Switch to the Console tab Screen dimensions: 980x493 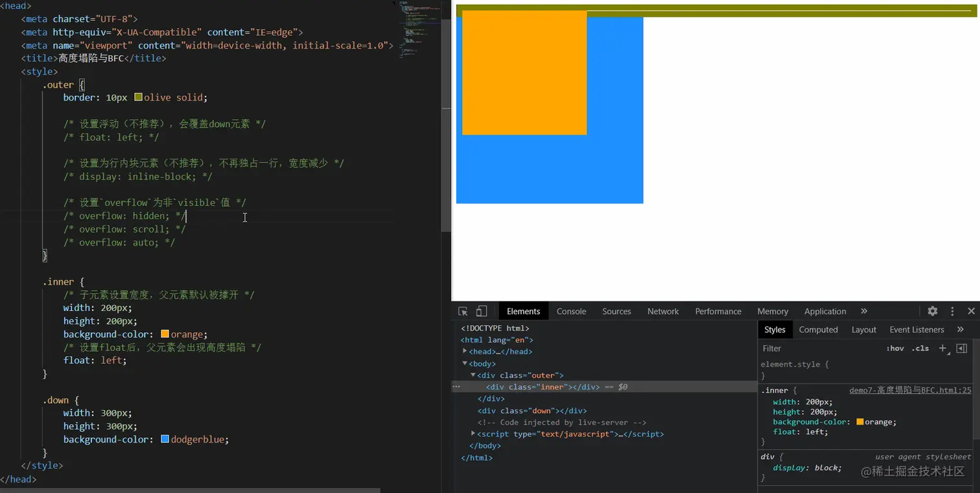[x=571, y=311]
